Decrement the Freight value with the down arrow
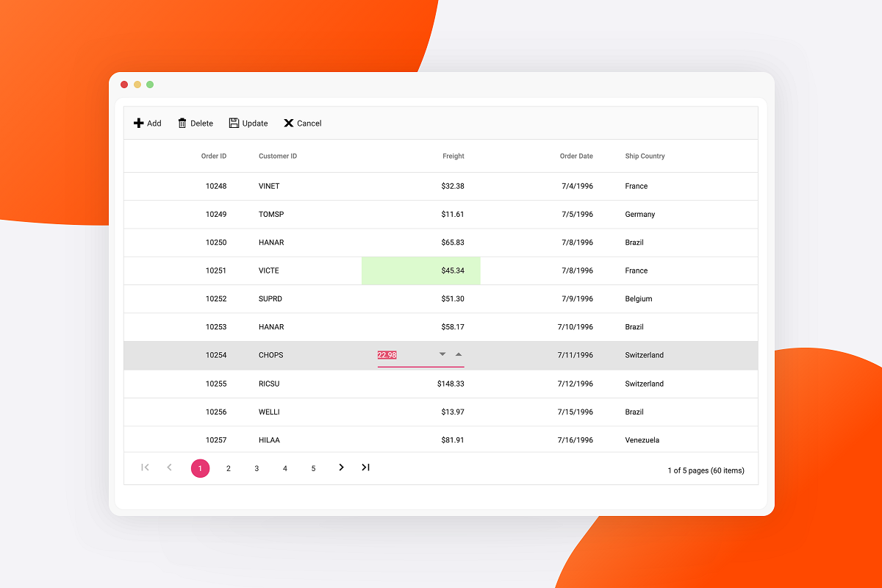This screenshot has width=882, height=588. 442,354
